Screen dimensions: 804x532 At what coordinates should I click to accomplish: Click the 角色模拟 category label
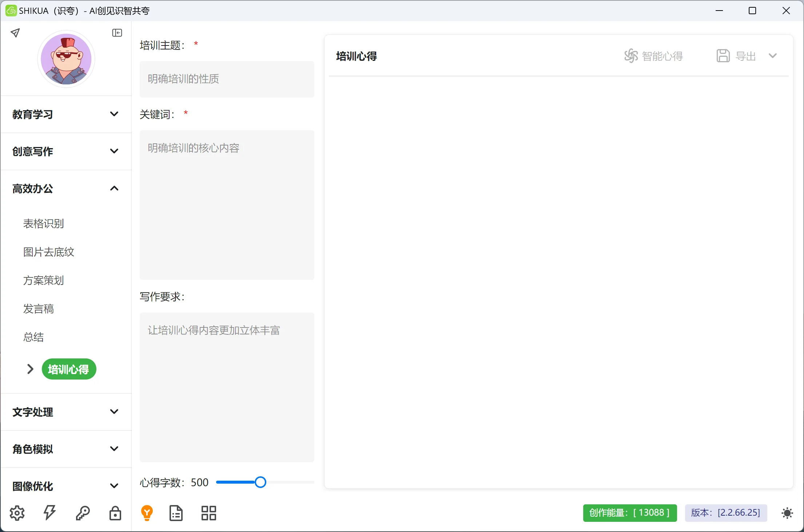click(x=33, y=449)
